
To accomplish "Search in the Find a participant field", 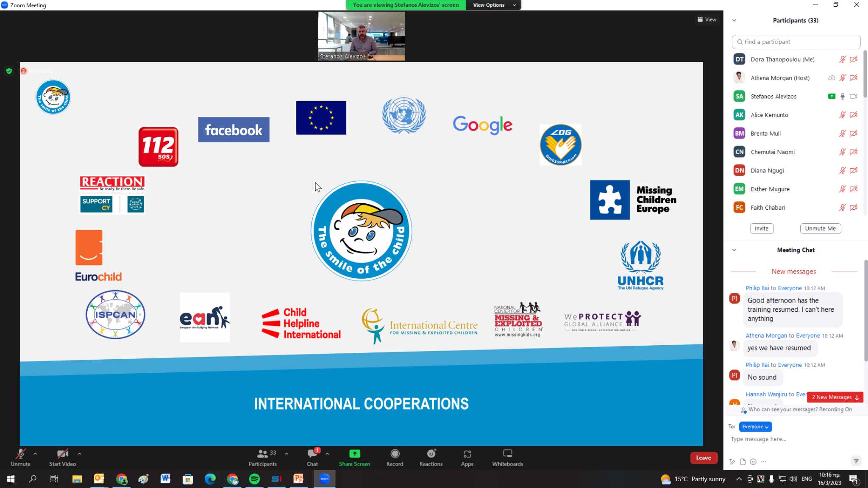I will point(796,42).
